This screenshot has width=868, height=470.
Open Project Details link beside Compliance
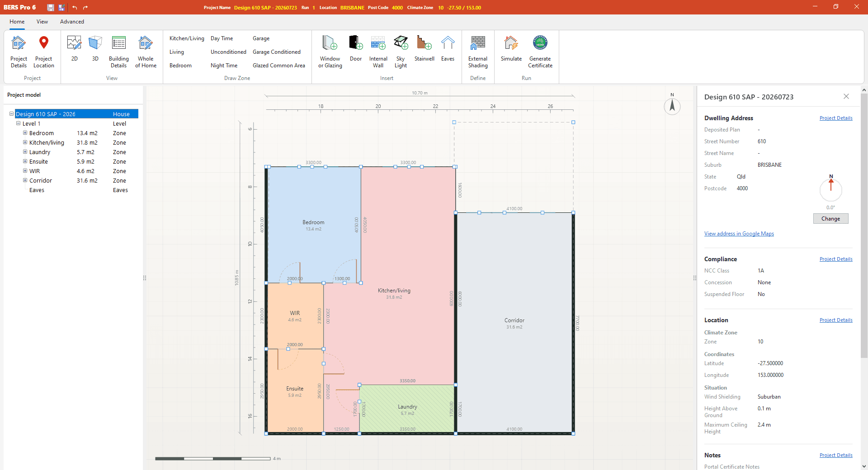tap(836, 259)
